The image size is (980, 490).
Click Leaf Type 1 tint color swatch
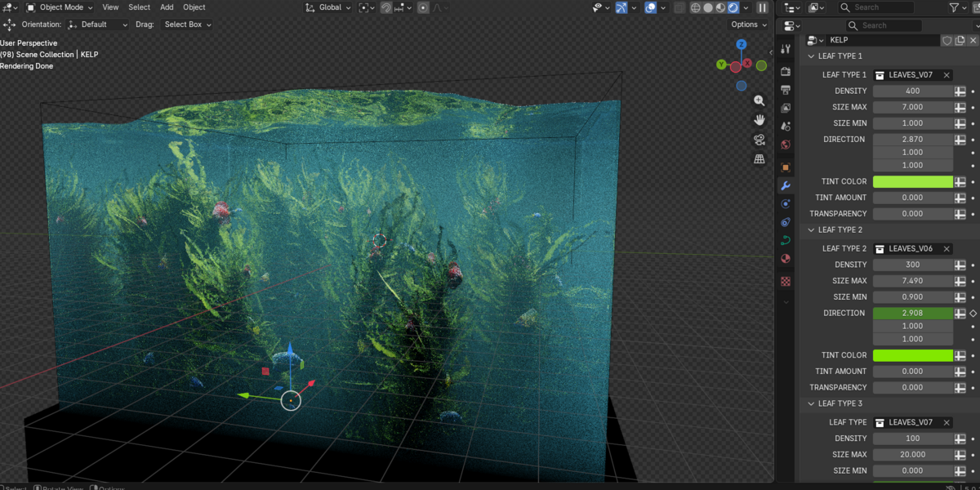(x=913, y=181)
